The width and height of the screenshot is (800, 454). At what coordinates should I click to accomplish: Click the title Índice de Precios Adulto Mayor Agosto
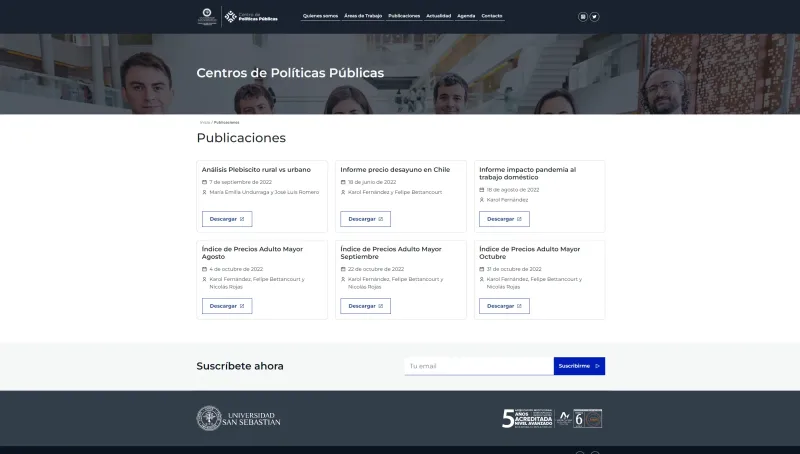pos(252,253)
